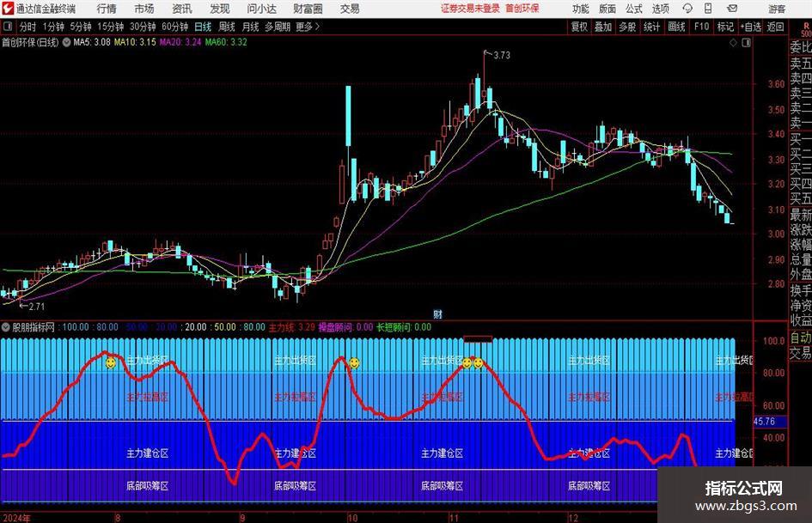Image resolution: width=812 pixels, height=523 pixels.
Task: Click the 画线 drawing tool button
Action: [x=676, y=27]
